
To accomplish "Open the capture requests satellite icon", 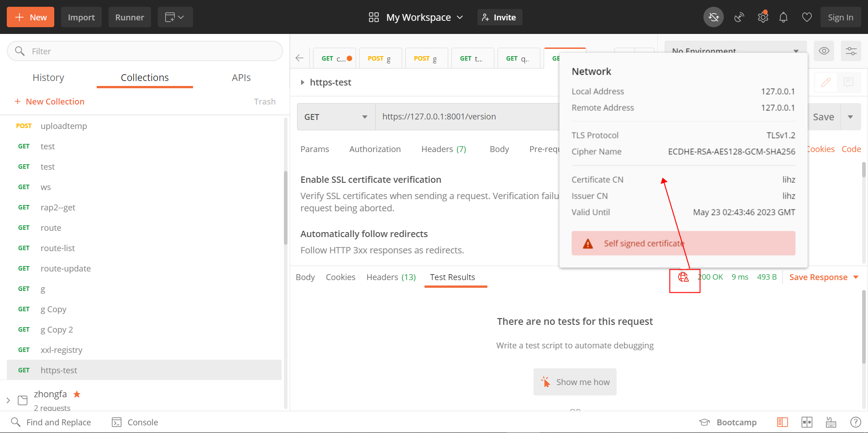I will [x=739, y=17].
